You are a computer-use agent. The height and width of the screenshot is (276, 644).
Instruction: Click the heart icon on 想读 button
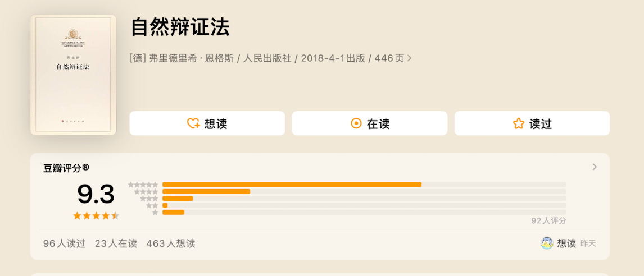pos(193,123)
